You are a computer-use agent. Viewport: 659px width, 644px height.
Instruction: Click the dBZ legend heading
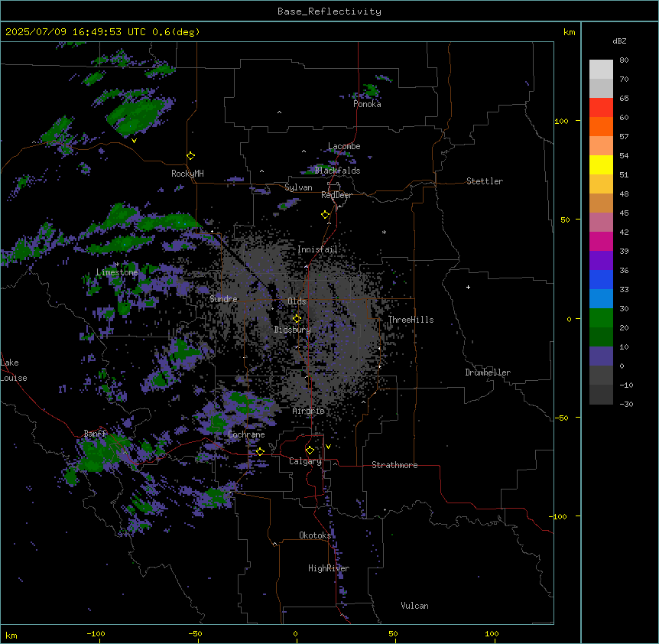[619, 41]
